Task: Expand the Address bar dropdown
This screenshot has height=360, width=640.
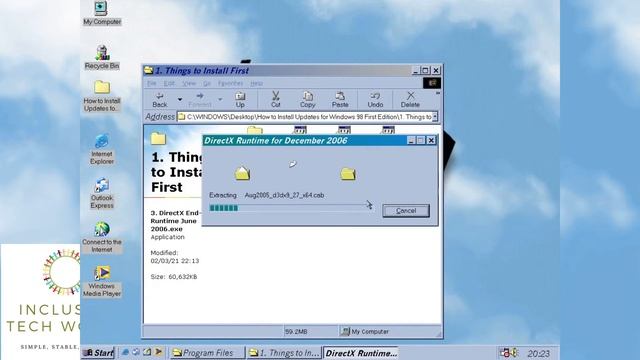Action: (x=435, y=117)
